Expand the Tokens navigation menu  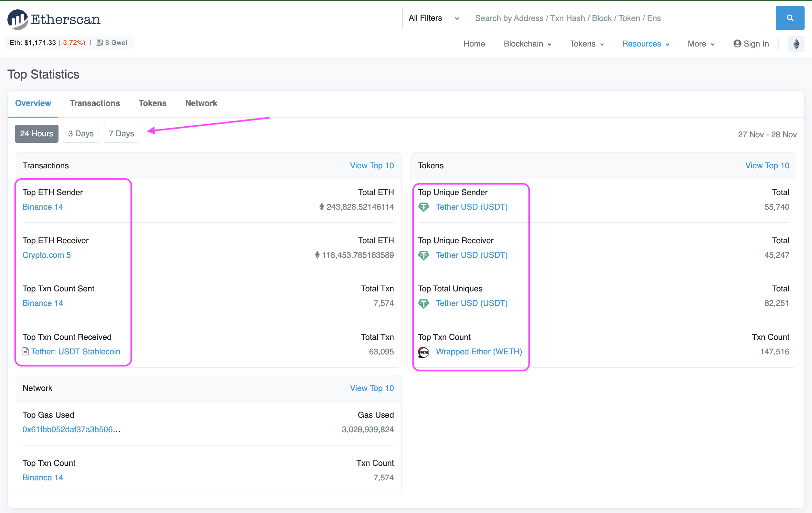coord(587,44)
